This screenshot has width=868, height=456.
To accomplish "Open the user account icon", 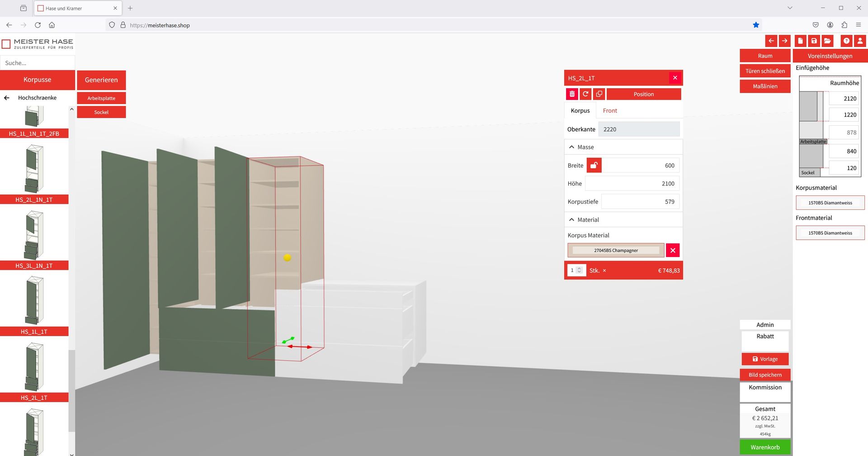I will click(860, 41).
